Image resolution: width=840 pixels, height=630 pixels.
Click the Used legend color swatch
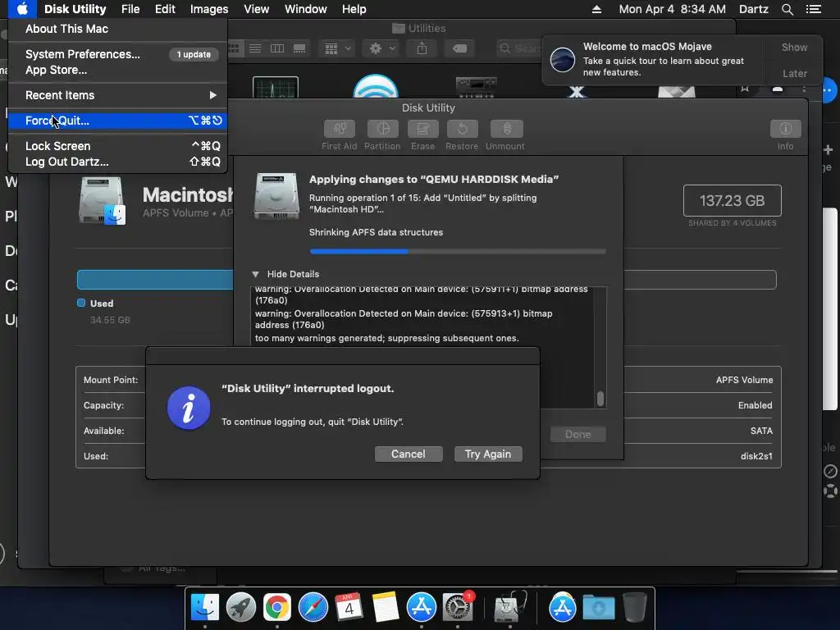[81, 304]
